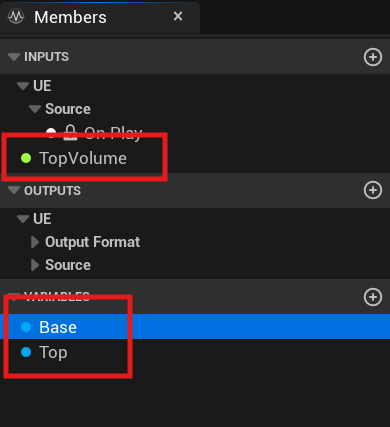Click the blue dot next to Top
Viewport: 390px width, 427px height.
[26, 352]
